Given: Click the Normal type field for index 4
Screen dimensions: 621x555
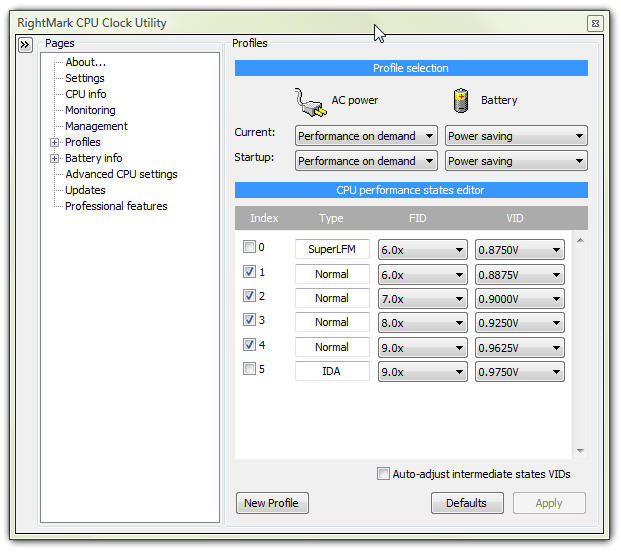Looking at the screenshot, I should 332,347.
